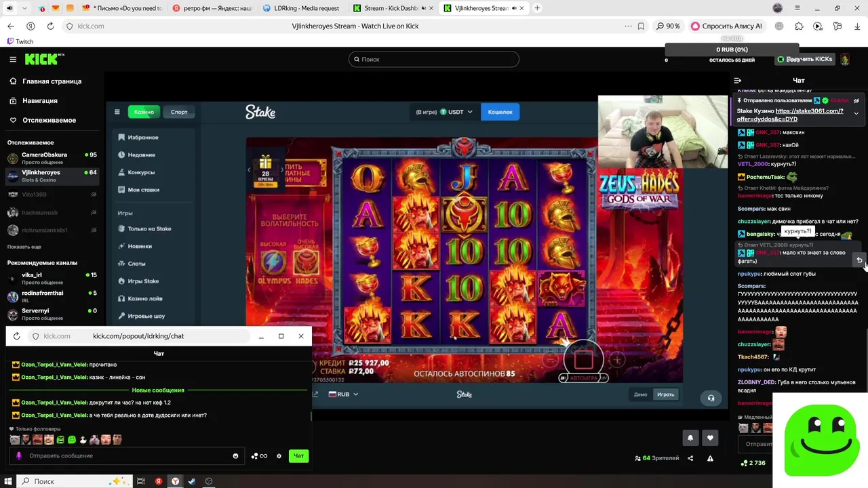Expand Показать еще channels list
The image size is (868, 488).
tap(24, 247)
